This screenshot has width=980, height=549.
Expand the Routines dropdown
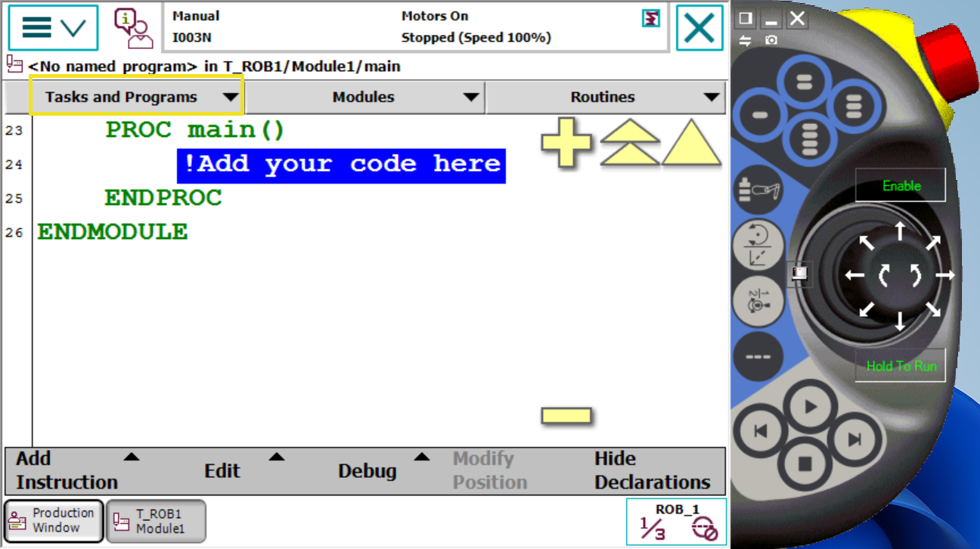604,97
